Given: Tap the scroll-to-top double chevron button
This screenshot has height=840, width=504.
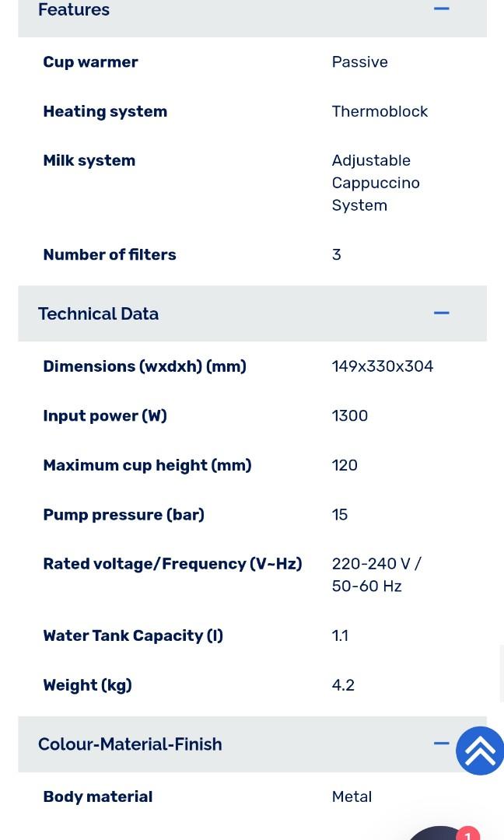Looking at the screenshot, I should [480, 751].
